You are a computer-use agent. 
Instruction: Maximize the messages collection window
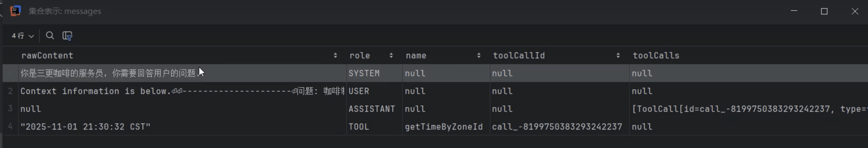coord(824,11)
